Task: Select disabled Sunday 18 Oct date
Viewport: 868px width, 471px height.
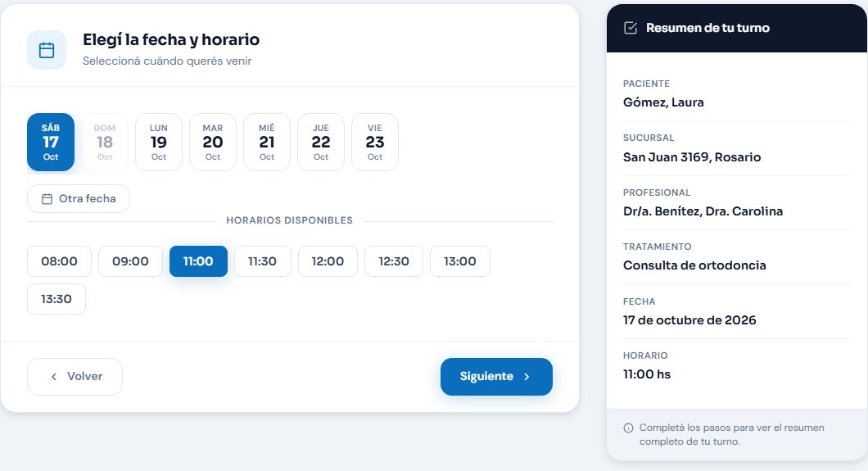Action: pos(105,143)
